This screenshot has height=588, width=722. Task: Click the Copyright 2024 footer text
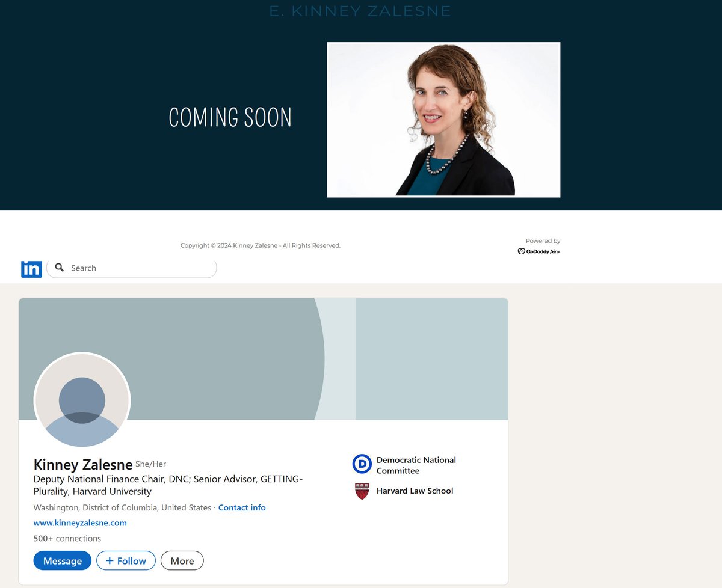[x=261, y=245]
